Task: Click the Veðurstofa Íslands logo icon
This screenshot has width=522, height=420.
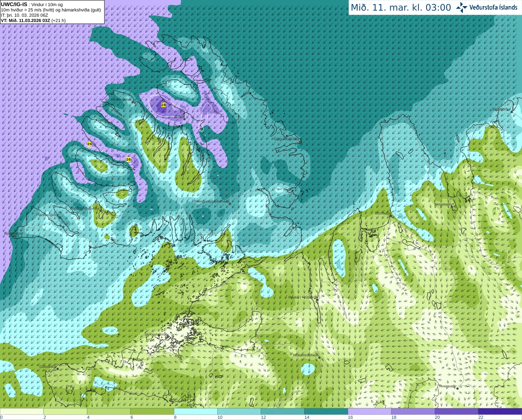Action: coord(462,7)
